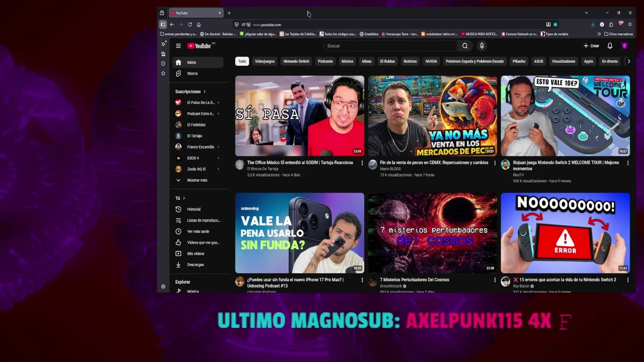644x362 pixels.
Task: Click the search magnifier button
Action: [465, 46]
